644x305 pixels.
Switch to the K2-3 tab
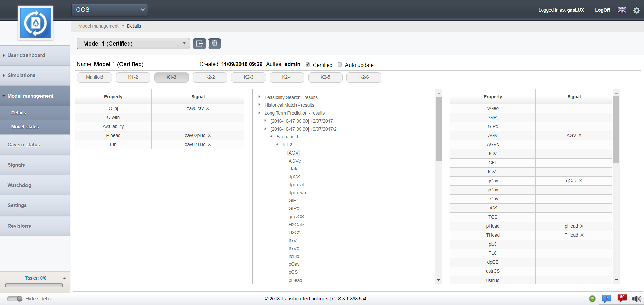[x=248, y=77]
